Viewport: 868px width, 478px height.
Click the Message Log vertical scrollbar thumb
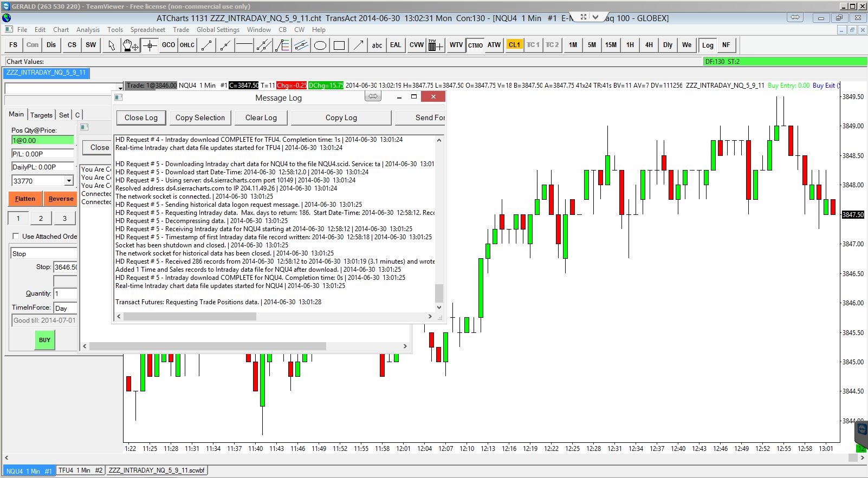[x=439, y=293]
